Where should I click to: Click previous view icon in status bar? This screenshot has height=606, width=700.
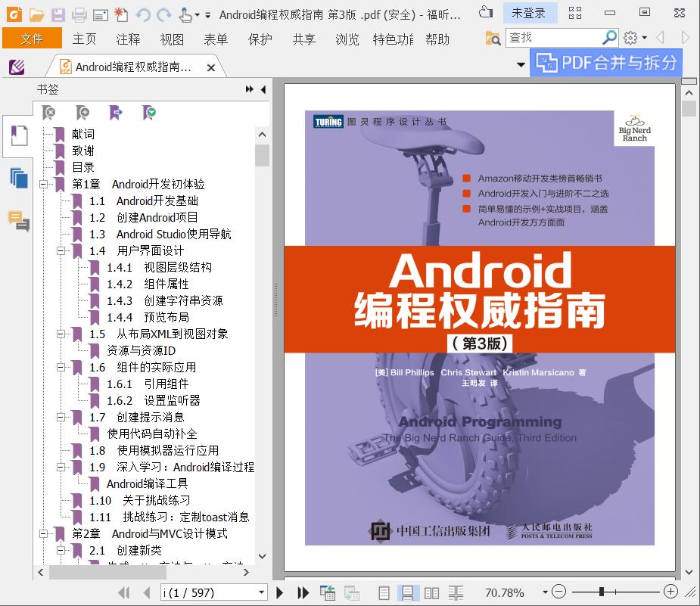point(327,592)
